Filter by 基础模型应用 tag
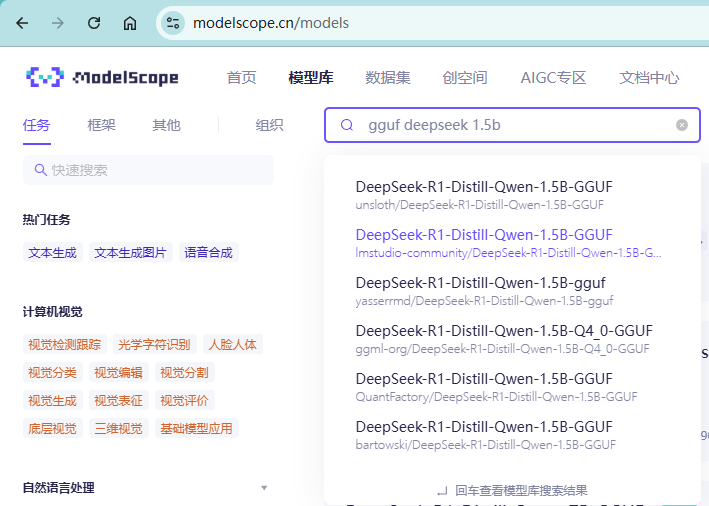Image resolution: width=709 pixels, height=506 pixels. [x=196, y=428]
